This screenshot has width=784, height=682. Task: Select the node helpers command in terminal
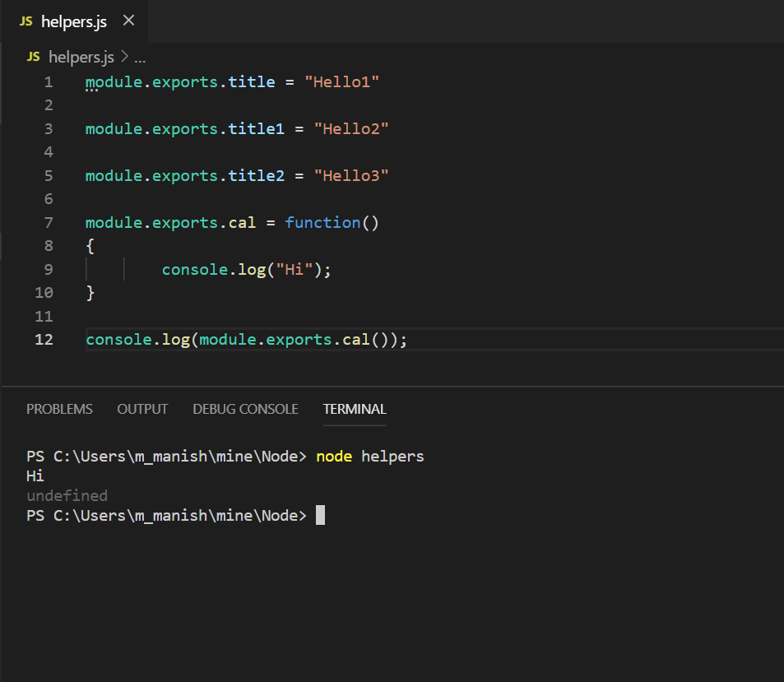tap(370, 456)
